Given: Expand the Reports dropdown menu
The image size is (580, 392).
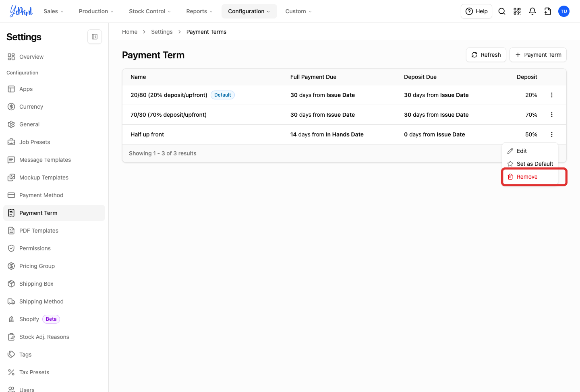Looking at the screenshot, I should [x=199, y=11].
